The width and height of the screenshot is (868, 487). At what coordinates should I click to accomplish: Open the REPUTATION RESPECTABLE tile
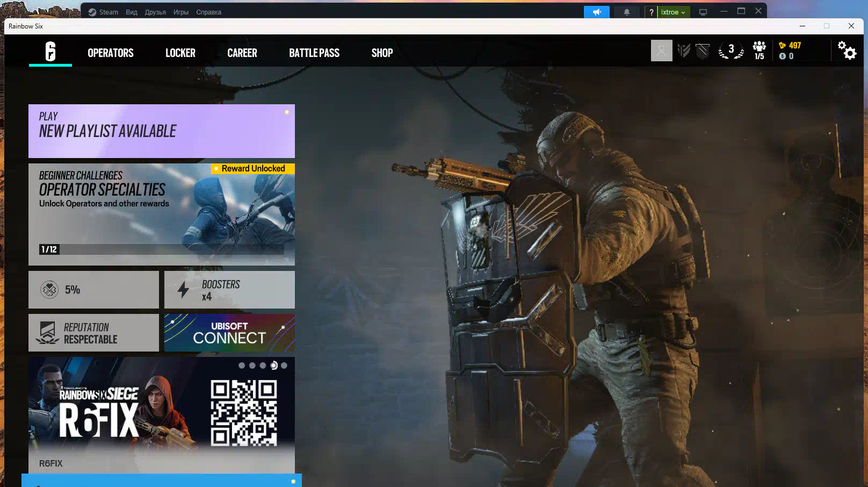click(x=93, y=333)
